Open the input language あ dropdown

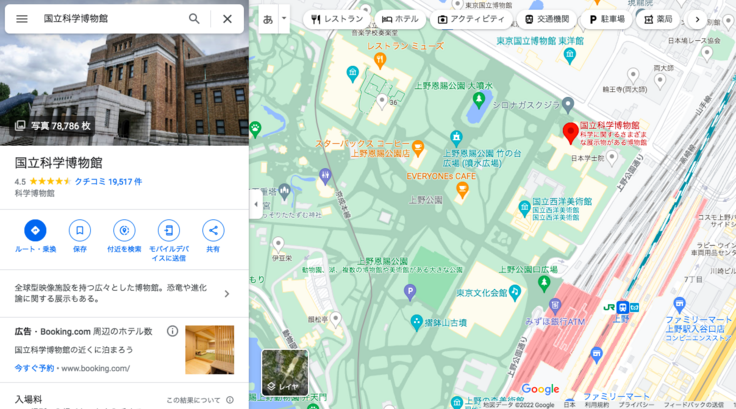(x=275, y=19)
